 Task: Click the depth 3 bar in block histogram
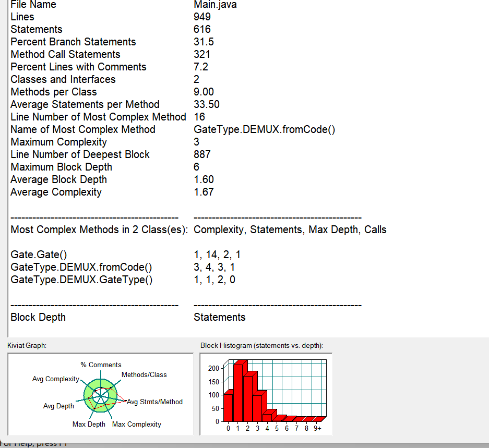[258, 408]
